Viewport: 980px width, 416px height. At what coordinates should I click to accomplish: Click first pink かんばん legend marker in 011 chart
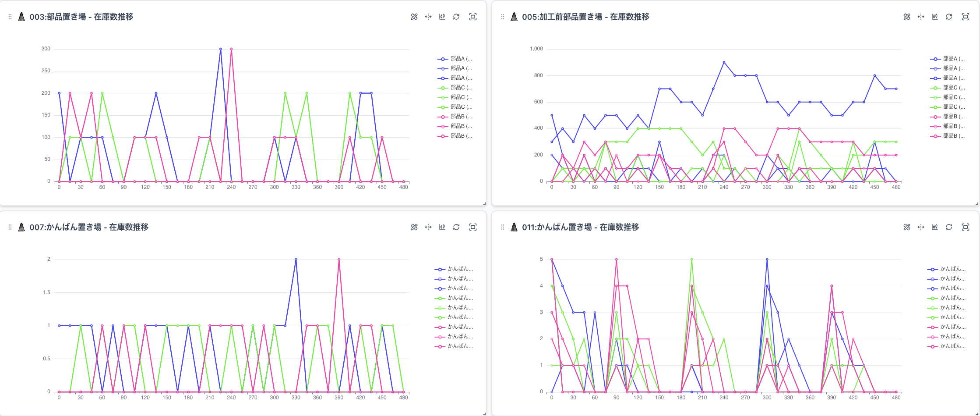pos(932,327)
